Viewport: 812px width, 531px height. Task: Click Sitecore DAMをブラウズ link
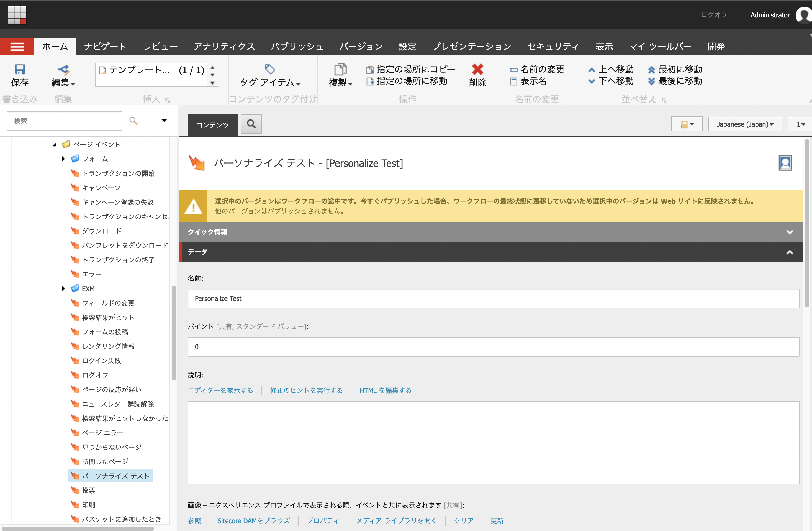[253, 520]
